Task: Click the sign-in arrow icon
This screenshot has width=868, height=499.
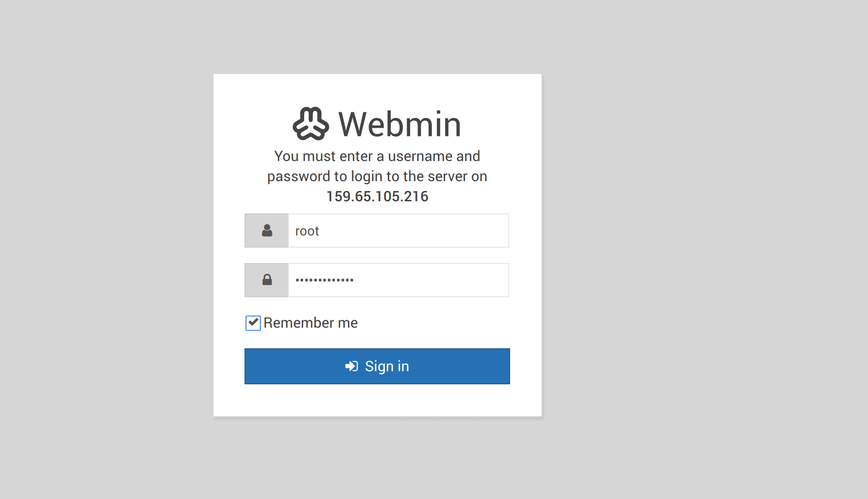Action: [x=352, y=366]
